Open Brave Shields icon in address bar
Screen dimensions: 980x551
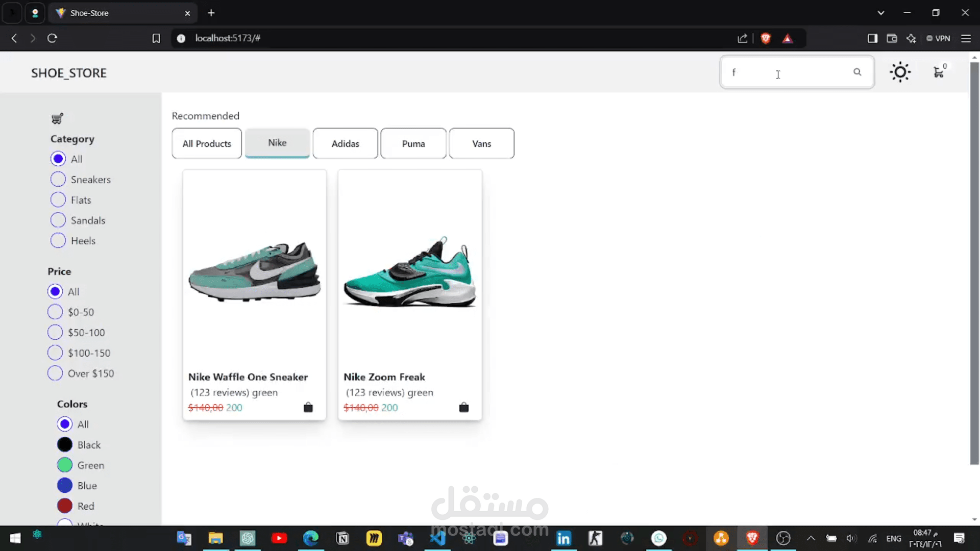765,38
